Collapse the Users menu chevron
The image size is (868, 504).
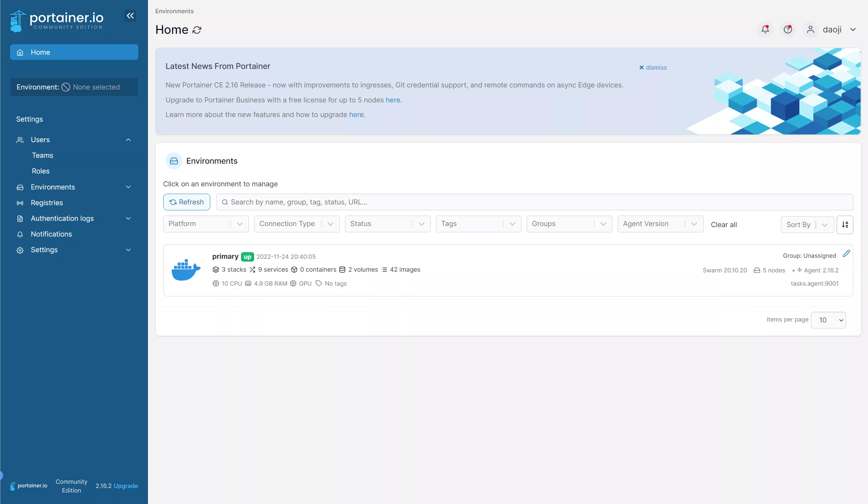tap(128, 140)
